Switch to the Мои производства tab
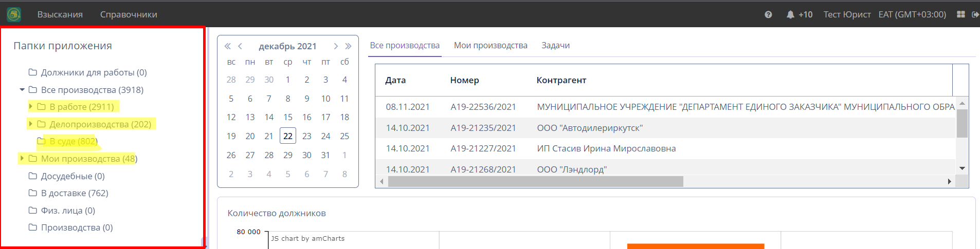980x249 pixels. [491, 45]
